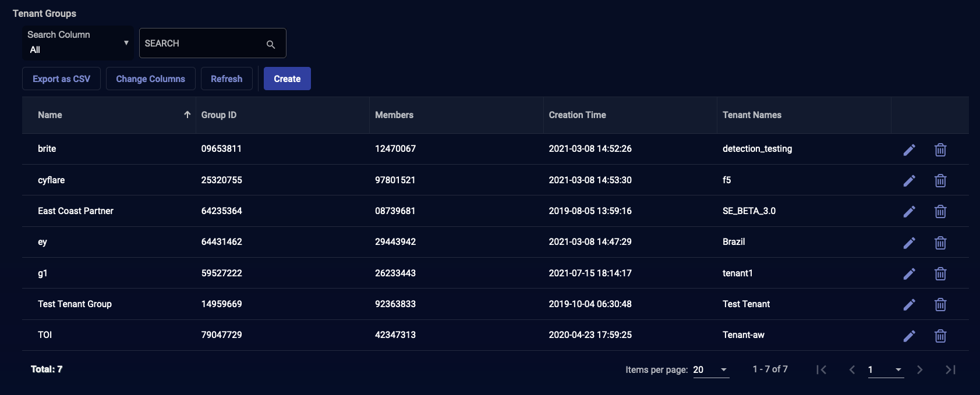The image size is (980, 395).
Task: Open the Items per page dropdown
Action: click(711, 370)
